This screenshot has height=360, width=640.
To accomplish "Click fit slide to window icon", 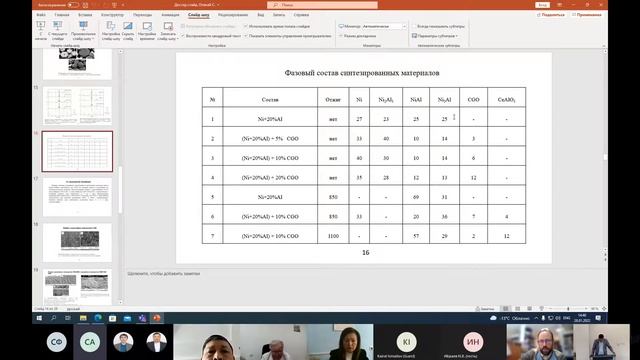I will (x=604, y=309).
